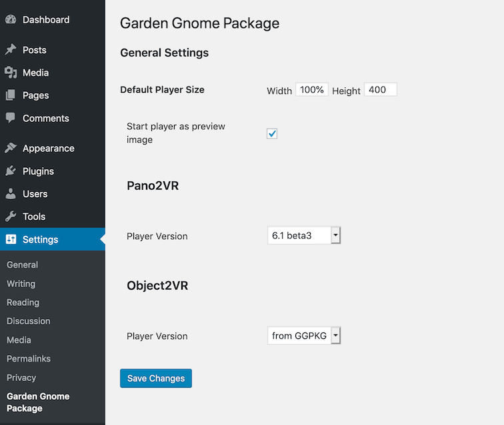The width and height of the screenshot is (504, 425).
Task: Click the Comments speech bubble icon
Action: pyautogui.click(x=11, y=118)
